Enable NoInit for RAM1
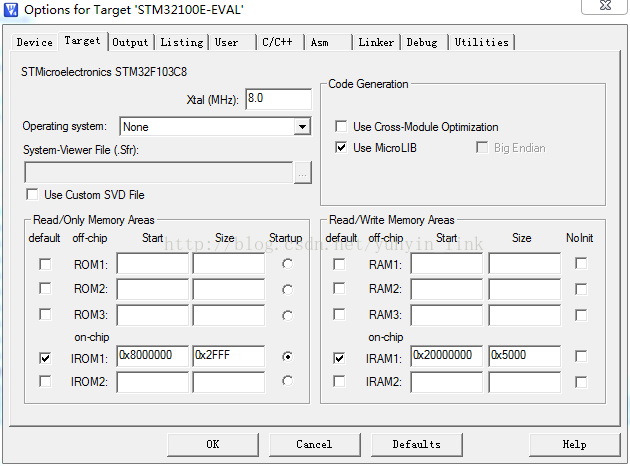Screen dimensions: 630x466 [x=581, y=264]
